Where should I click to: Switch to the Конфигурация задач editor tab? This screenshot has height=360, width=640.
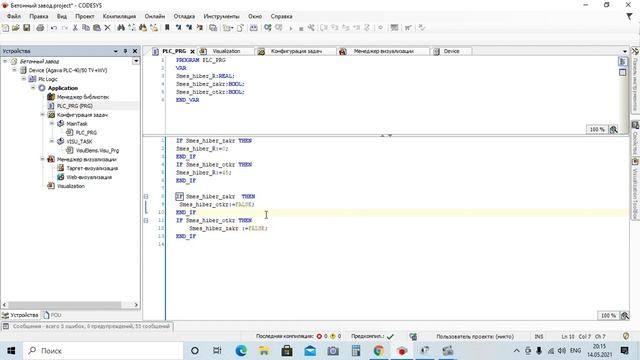click(x=296, y=51)
